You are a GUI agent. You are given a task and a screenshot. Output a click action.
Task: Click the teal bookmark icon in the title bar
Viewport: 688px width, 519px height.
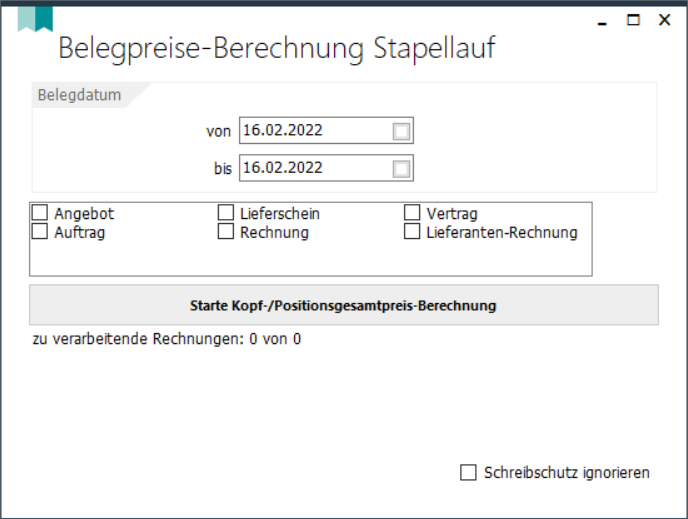coord(35,18)
